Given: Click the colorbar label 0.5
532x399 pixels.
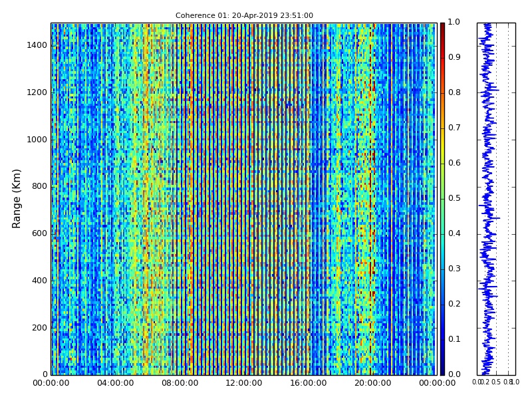Looking at the screenshot, I should [x=454, y=198].
